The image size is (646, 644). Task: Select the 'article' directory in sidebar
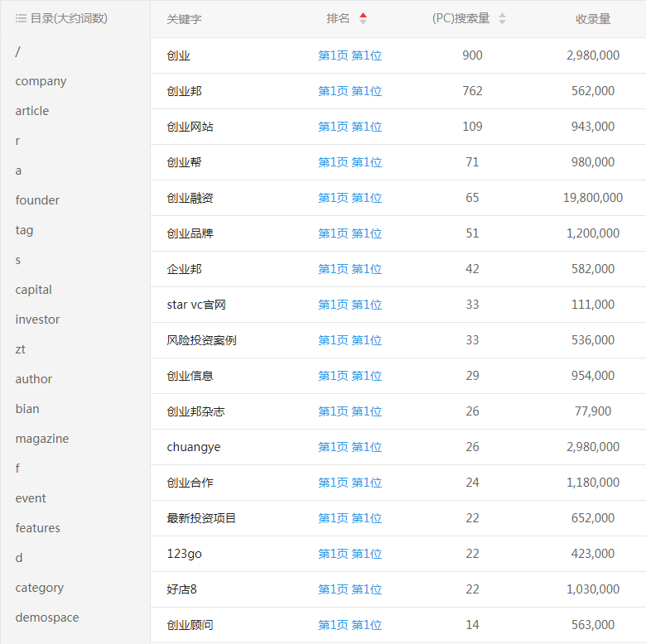point(31,111)
